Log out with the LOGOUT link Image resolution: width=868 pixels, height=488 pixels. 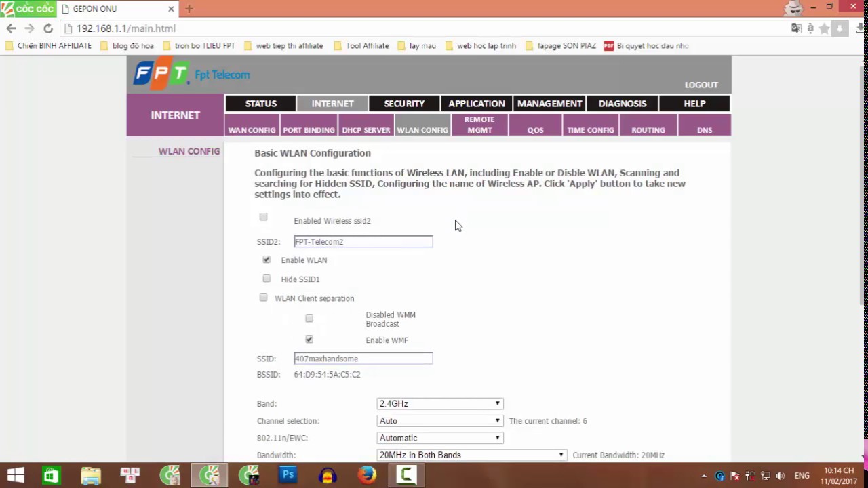(701, 85)
